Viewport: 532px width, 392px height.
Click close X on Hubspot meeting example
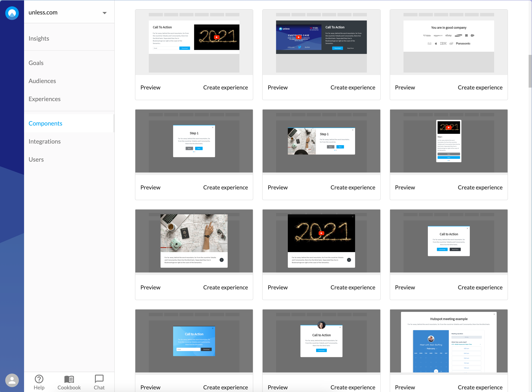(494, 314)
